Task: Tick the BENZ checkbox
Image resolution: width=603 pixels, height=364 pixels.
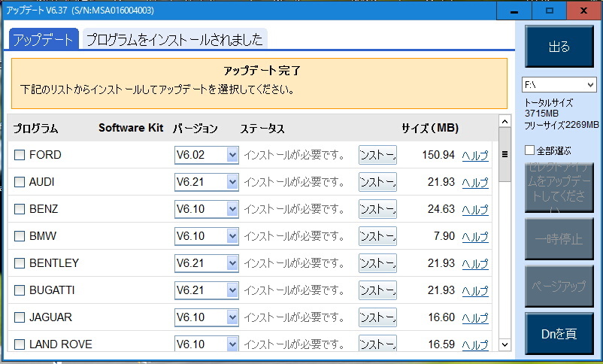Action: [20, 209]
